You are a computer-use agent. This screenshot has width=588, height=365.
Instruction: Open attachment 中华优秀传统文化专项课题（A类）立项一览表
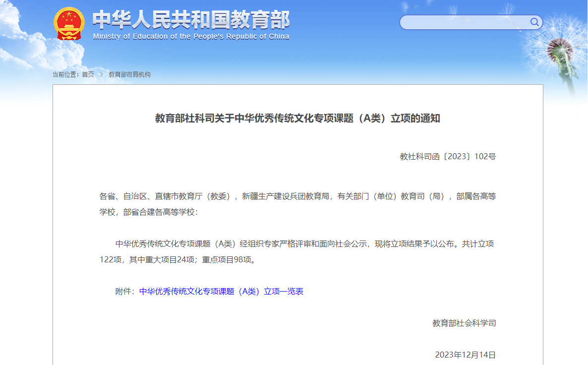click(221, 292)
